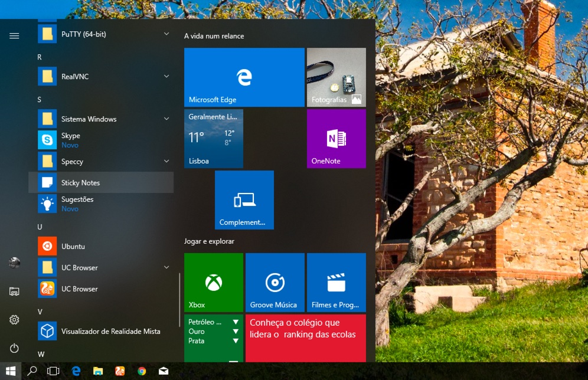588x380 pixels.
Task: Open the Microsoft Edge tile
Action: [x=244, y=77]
